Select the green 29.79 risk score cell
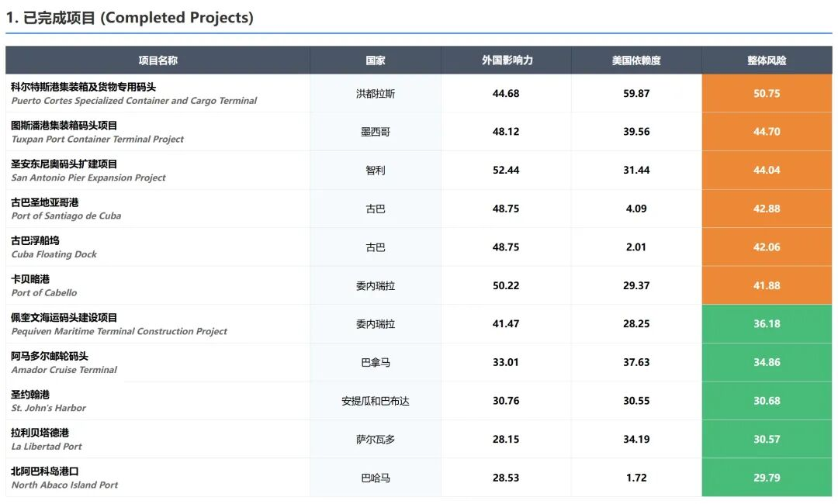This screenshot has height=504, width=838. click(767, 478)
